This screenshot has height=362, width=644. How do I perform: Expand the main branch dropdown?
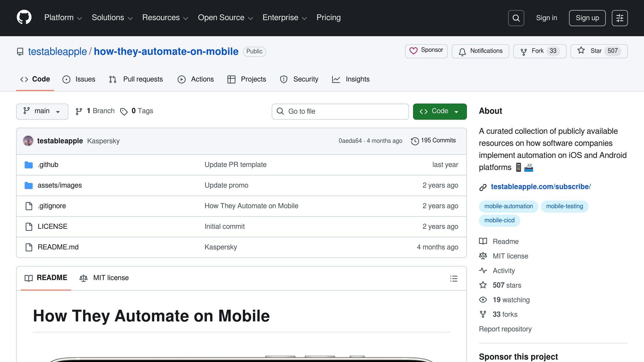[42, 111]
